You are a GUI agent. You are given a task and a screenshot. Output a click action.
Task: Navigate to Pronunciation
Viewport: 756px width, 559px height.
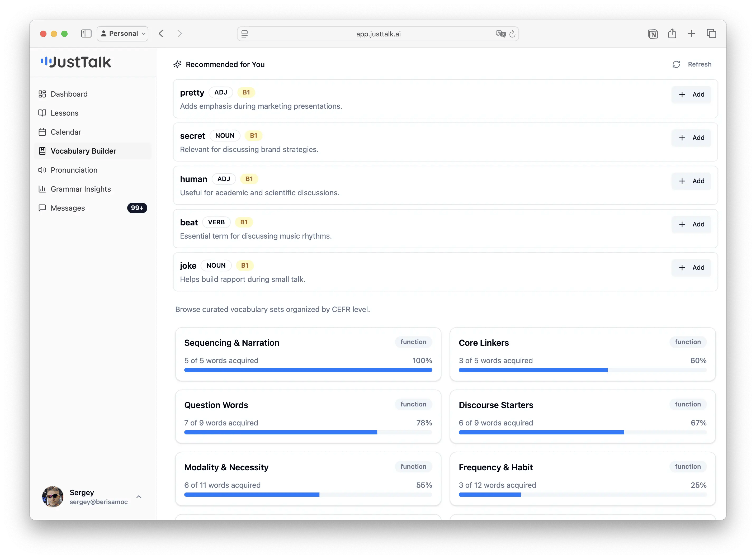pyautogui.click(x=93, y=170)
